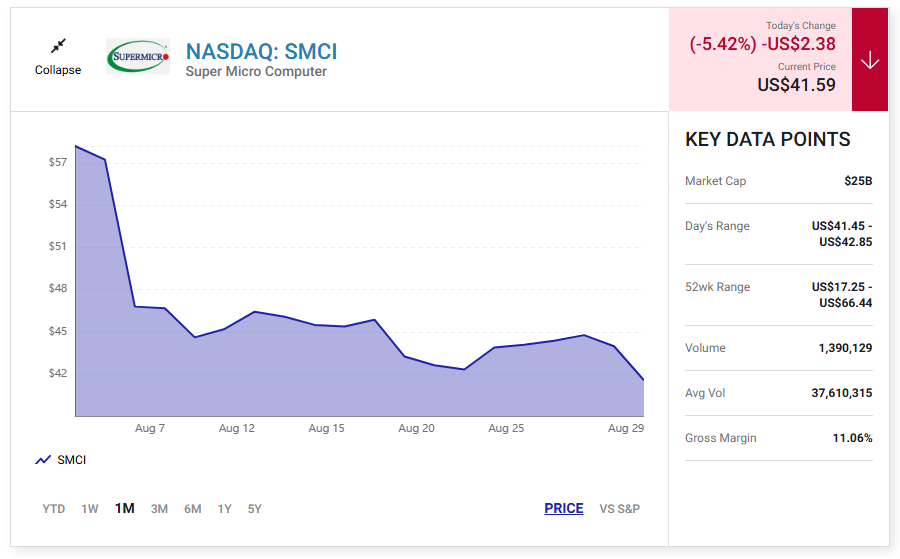The image size is (900, 559).
Task: Click the Aug 25 date axis label
Action: [506, 428]
